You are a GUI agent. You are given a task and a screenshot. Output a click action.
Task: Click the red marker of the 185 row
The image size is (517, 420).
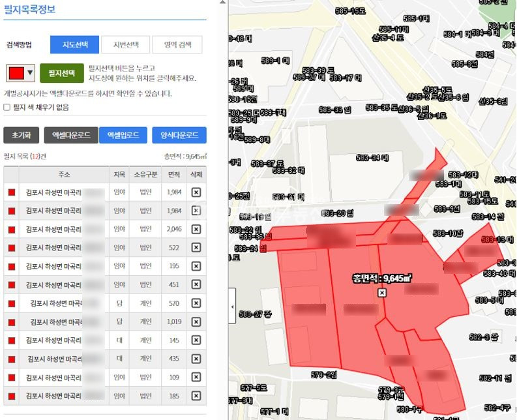click(12, 396)
